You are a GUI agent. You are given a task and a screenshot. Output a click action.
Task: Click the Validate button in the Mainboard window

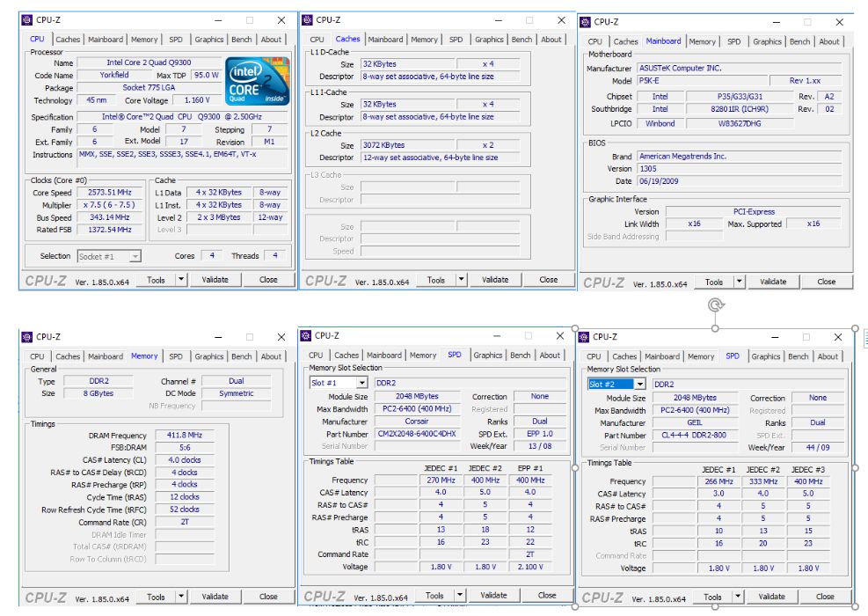[x=773, y=282]
